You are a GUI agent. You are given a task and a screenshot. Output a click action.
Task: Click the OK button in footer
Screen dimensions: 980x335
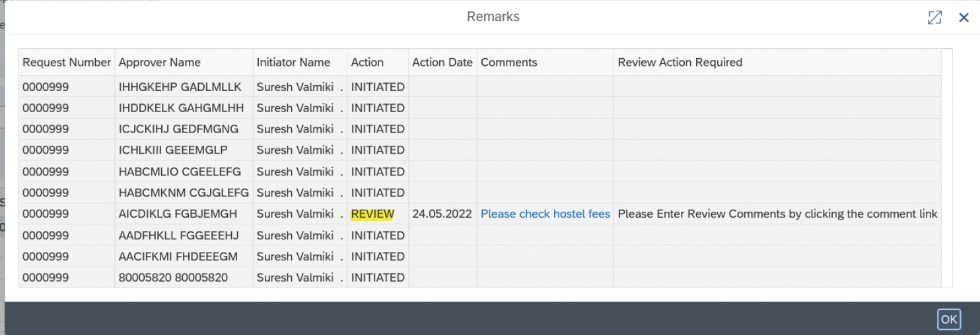pyautogui.click(x=948, y=320)
